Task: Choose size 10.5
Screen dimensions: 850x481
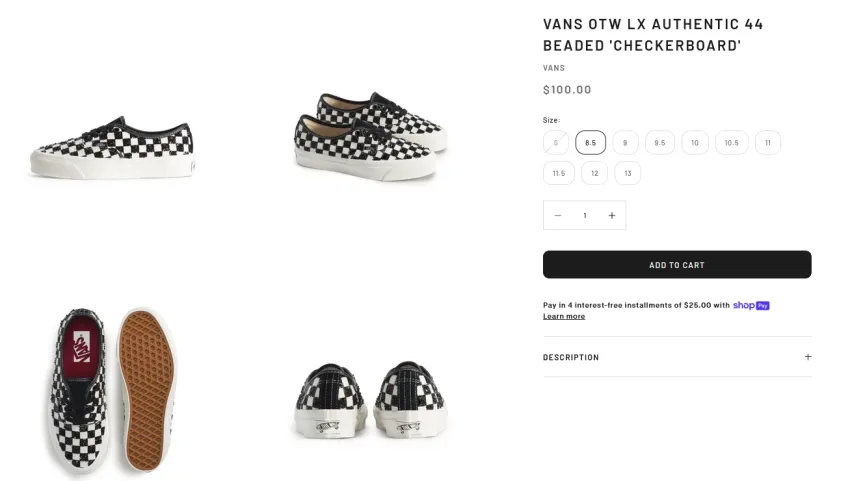Action: (731, 143)
